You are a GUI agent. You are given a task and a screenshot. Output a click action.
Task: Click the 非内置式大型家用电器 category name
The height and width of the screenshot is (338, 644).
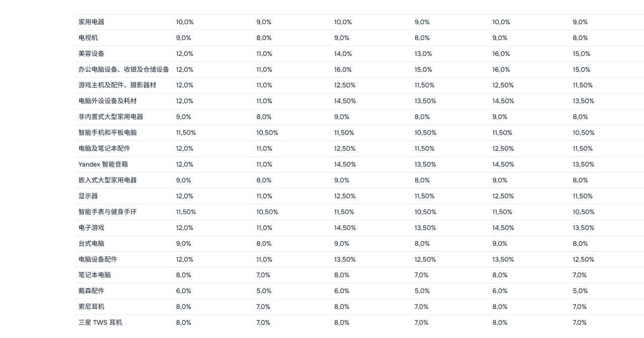111,117
